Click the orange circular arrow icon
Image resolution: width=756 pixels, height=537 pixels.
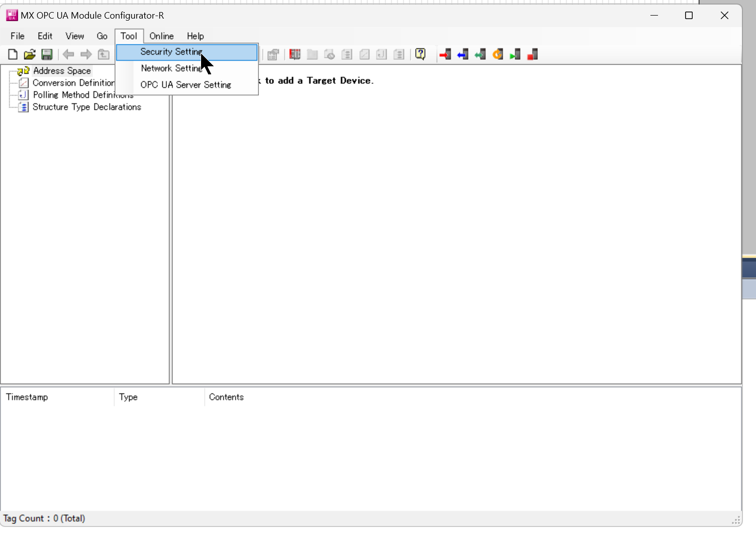498,54
